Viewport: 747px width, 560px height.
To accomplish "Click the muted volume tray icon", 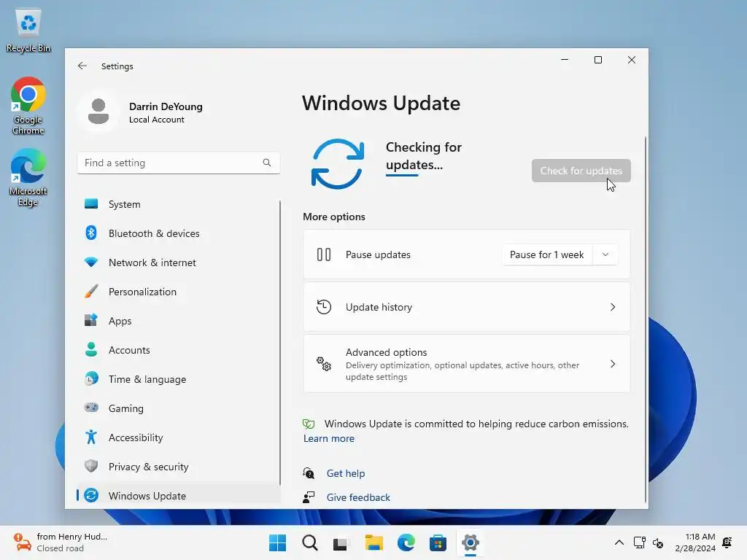I will [x=658, y=542].
